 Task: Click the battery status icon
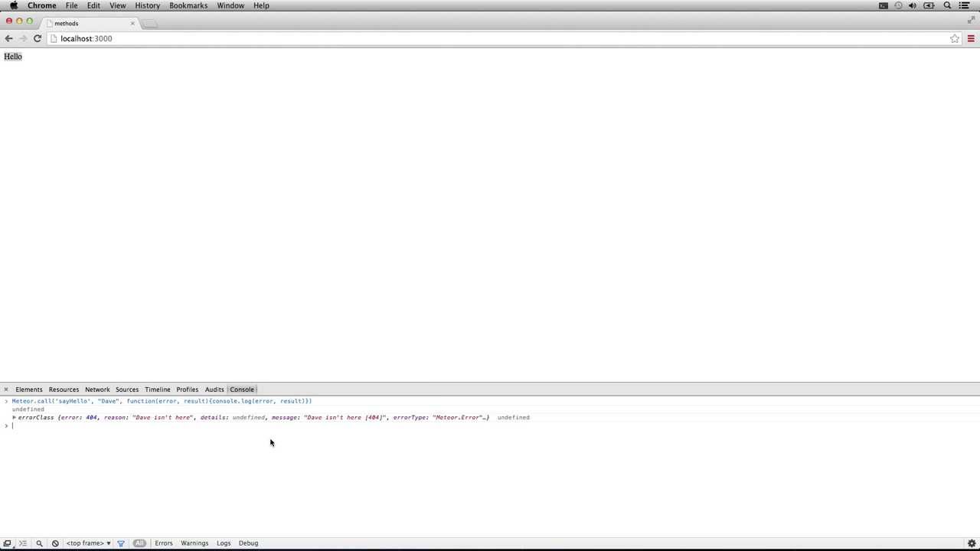tap(929, 5)
